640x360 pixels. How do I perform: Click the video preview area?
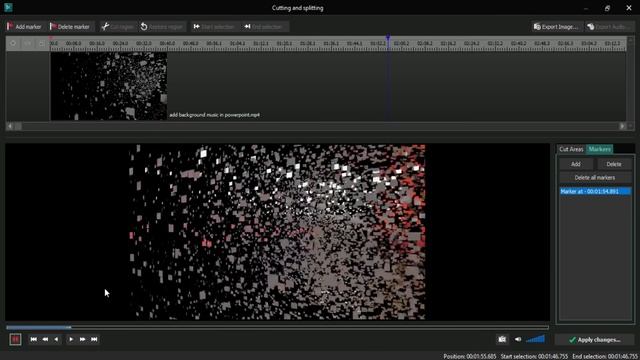[277, 232]
